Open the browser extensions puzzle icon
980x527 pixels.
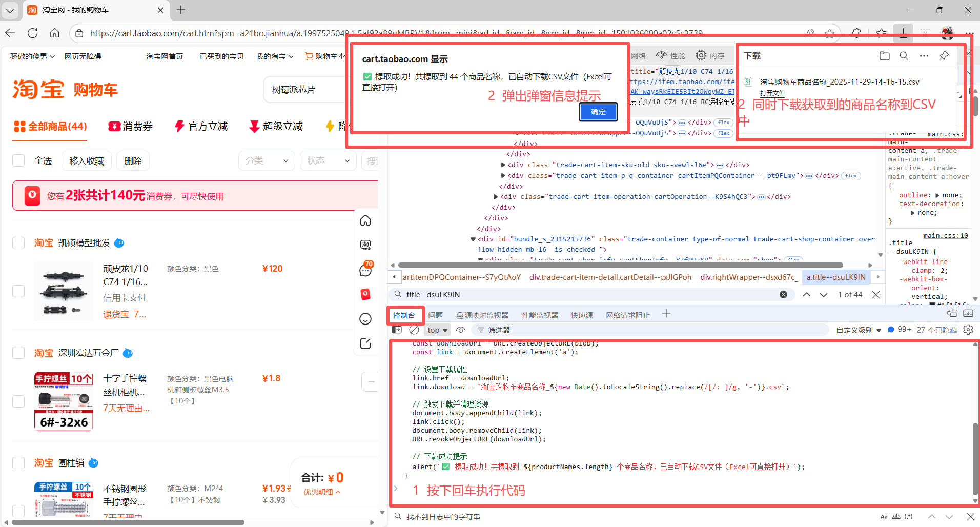coord(856,33)
